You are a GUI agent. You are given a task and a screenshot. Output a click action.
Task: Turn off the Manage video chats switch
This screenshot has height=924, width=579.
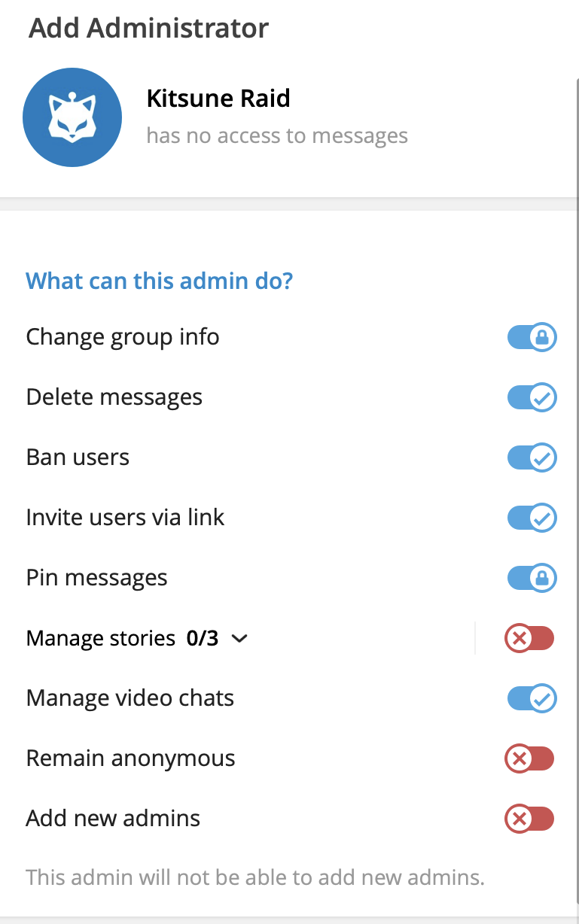(532, 698)
